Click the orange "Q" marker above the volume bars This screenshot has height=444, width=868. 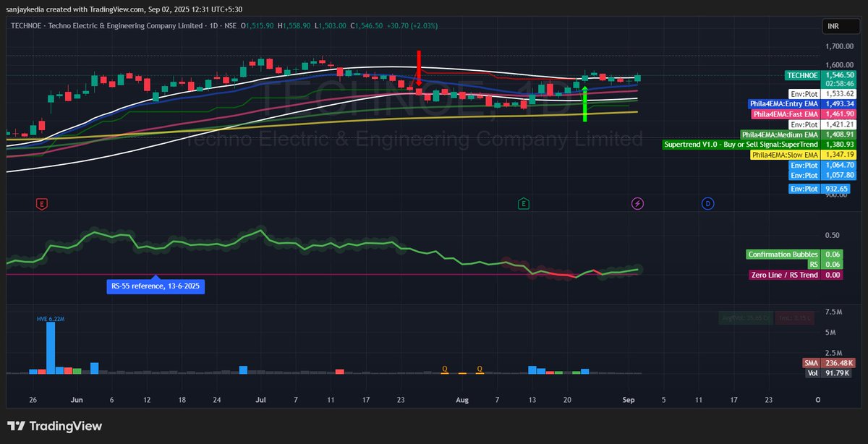[x=445, y=368]
